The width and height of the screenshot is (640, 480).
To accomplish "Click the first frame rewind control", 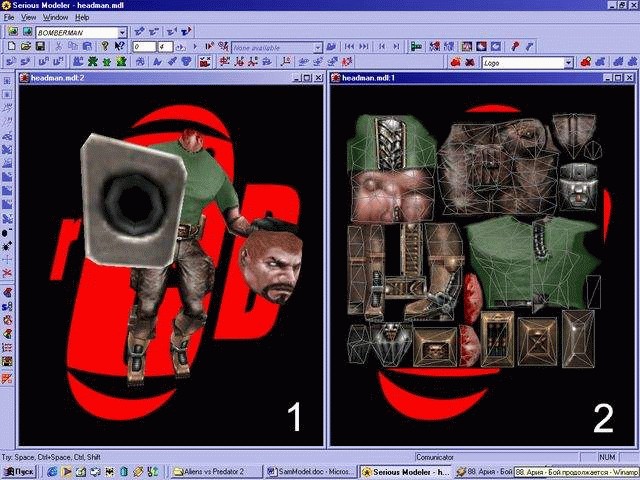I will [x=349, y=47].
